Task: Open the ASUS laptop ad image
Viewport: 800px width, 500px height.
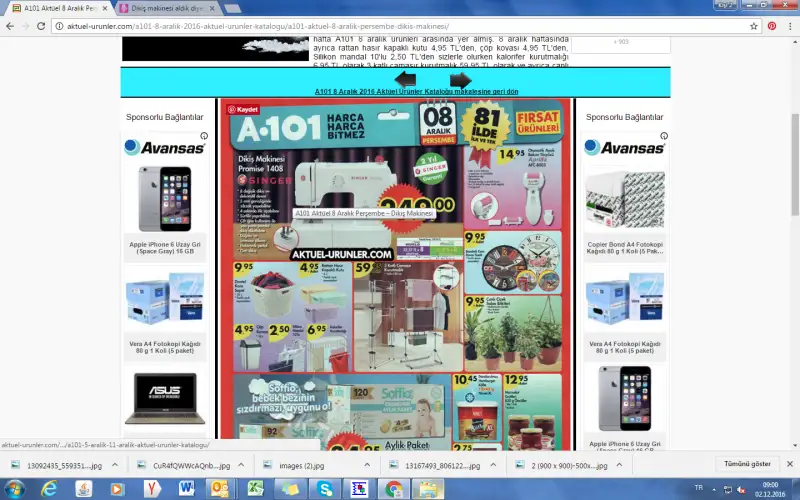Action: [x=165, y=399]
